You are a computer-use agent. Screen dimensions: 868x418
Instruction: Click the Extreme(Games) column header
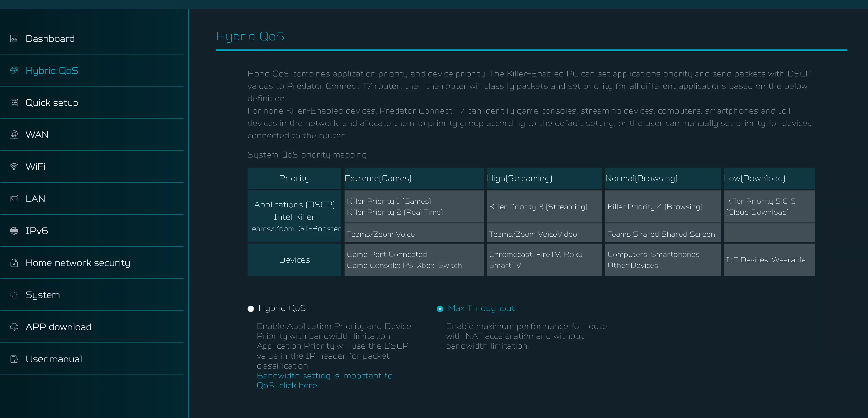(414, 178)
